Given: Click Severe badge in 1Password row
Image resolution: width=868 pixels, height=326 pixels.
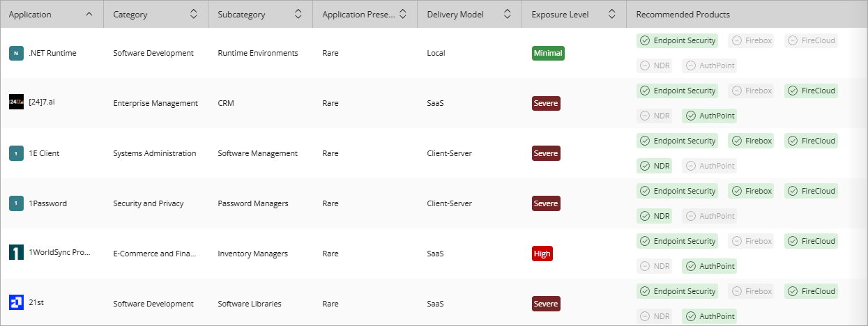Looking at the screenshot, I should click(546, 203).
